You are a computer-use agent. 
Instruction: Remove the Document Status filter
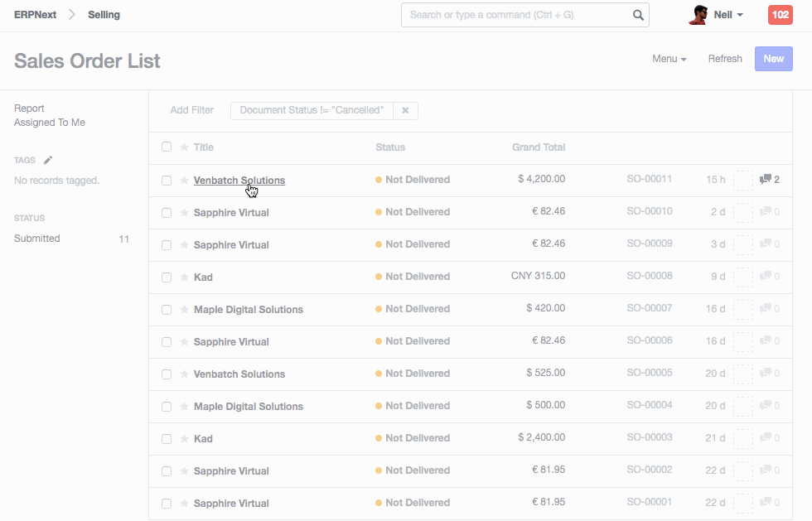tap(405, 110)
